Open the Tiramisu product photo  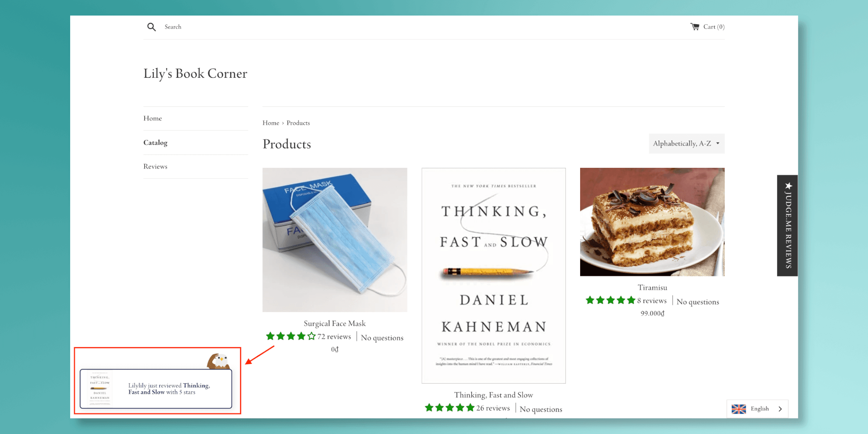tap(652, 222)
